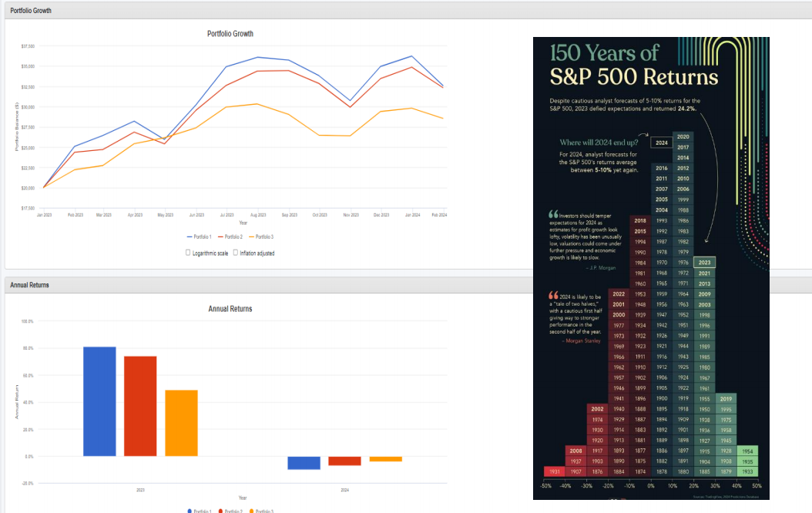Click the Jan 2023 x-axis label
Image resolution: width=812 pixels, height=513 pixels.
pos(44,215)
